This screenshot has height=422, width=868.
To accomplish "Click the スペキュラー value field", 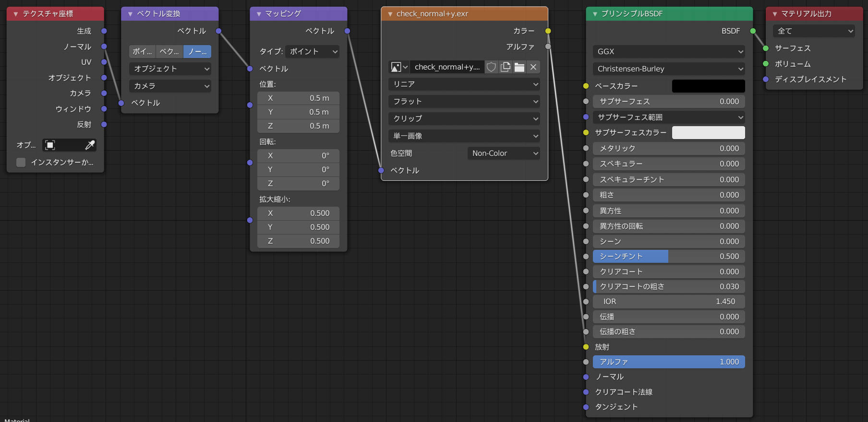I will [669, 164].
